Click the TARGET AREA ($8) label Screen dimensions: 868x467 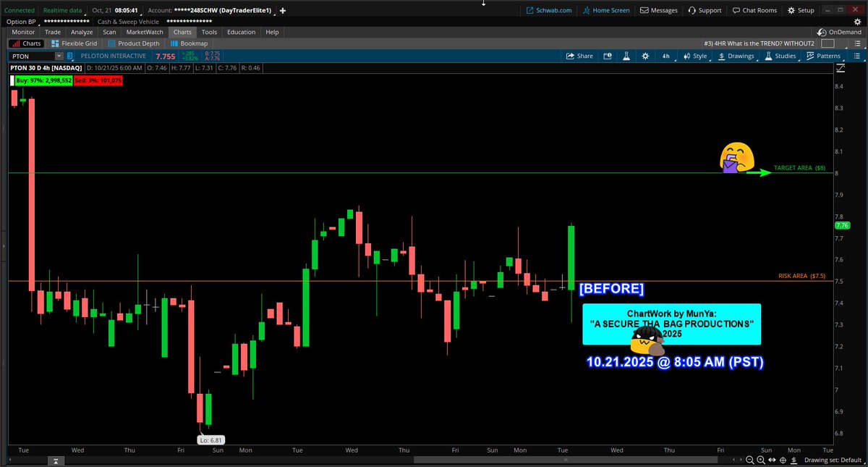pos(799,167)
